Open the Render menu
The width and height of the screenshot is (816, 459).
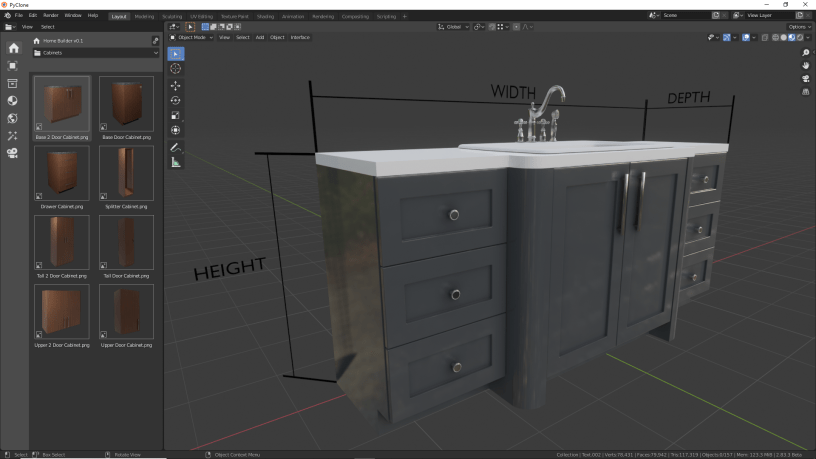click(51, 15)
